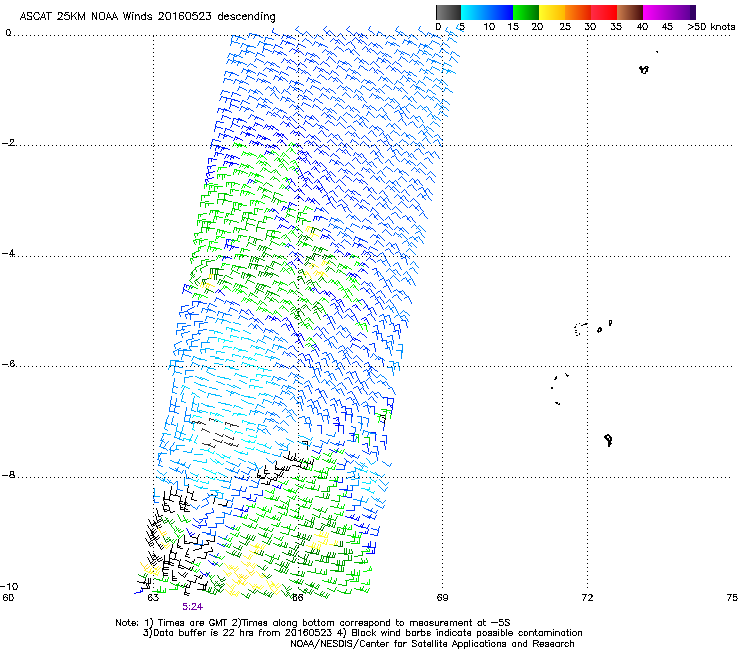Click the "10" legend scale number
This screenshot has width=740, height=650.
489,27
